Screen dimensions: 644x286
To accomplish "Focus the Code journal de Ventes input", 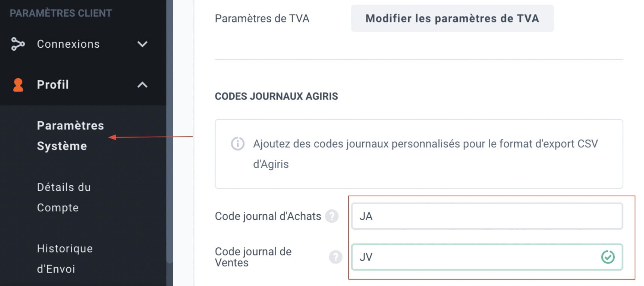I will click(487, 257).
